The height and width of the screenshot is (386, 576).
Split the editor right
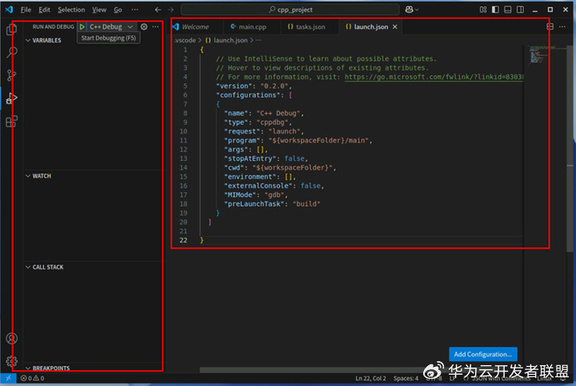coord(550,26)
